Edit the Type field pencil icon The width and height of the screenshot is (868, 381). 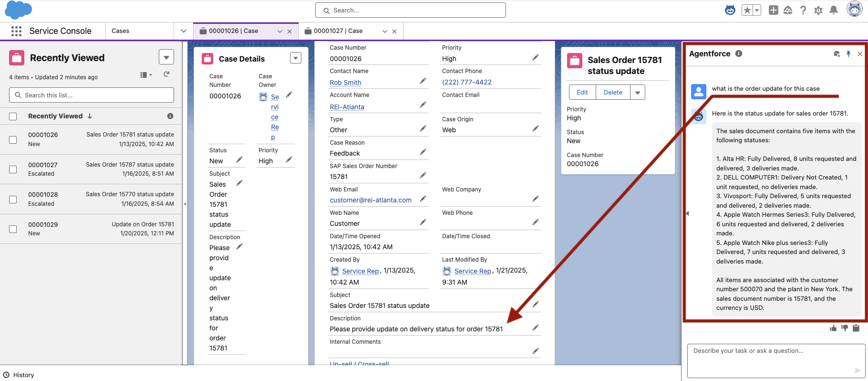tap(423, 128)
